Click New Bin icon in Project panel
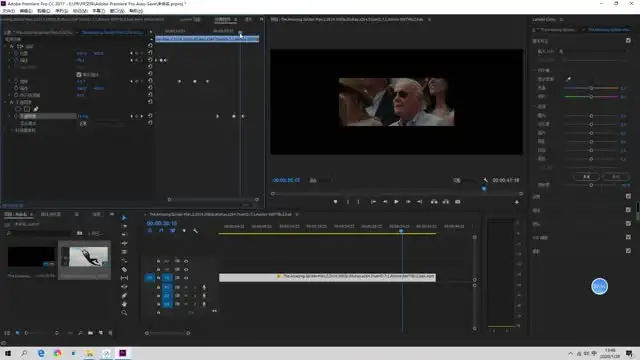This screenshot has height=360, width=640. (90, 333)
